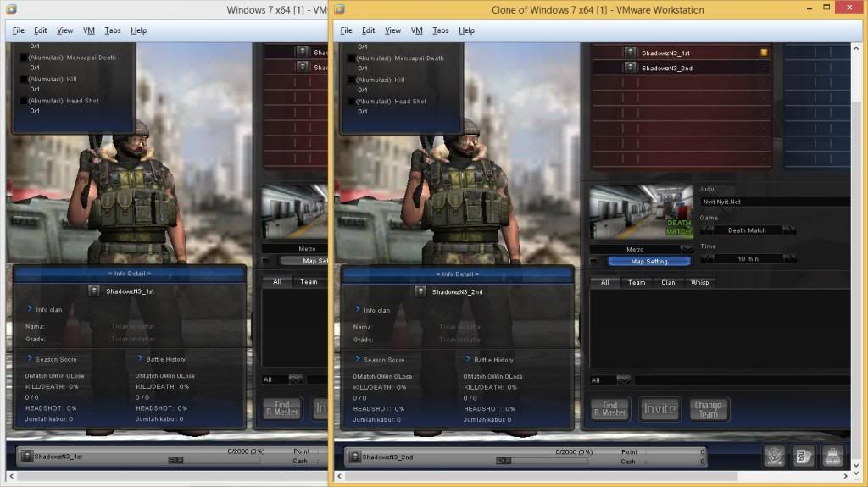
Task: Expand Info clan section in left window
Action: [30, 309]
